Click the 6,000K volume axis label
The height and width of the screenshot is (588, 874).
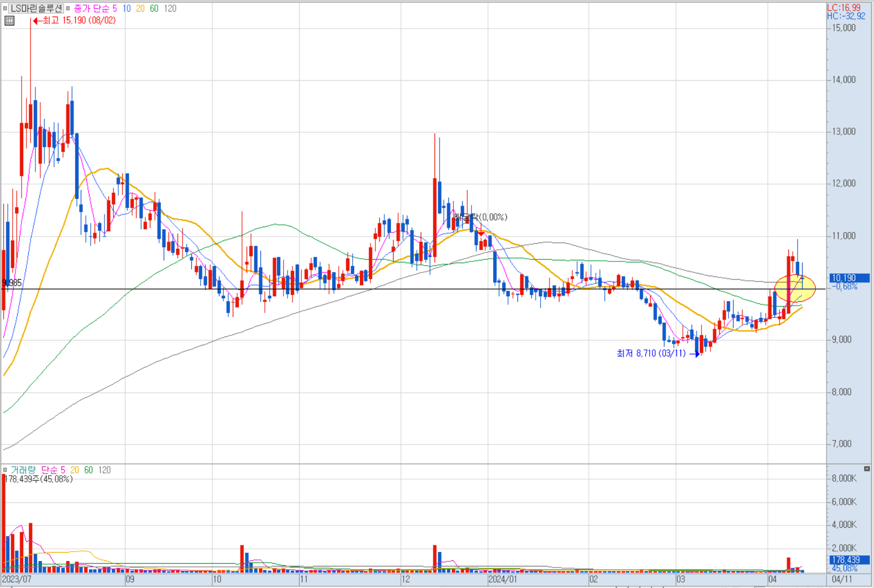point(844,502)
